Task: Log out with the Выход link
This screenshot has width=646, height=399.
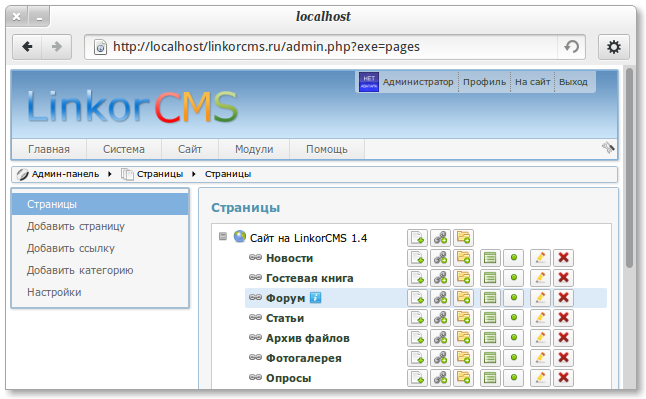Action: coord(573,82)
